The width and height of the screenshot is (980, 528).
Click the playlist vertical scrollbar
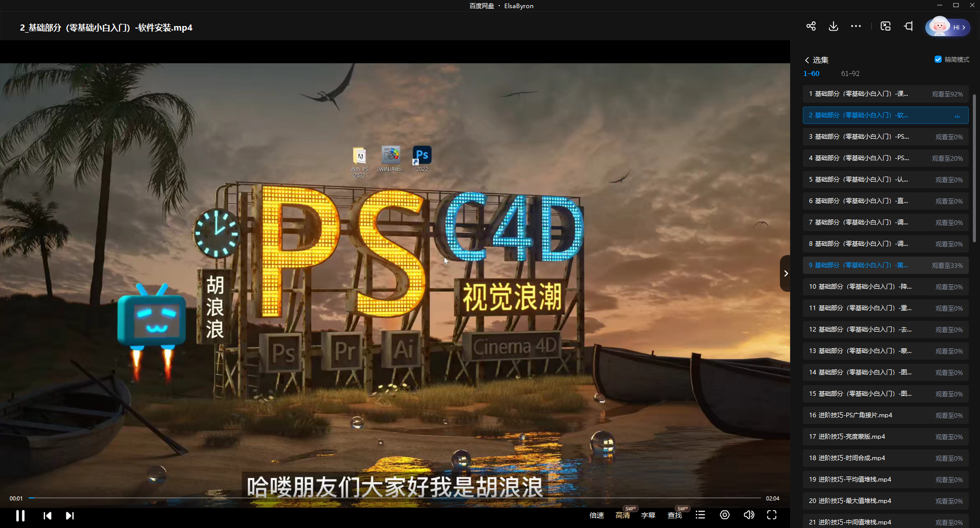974,168
